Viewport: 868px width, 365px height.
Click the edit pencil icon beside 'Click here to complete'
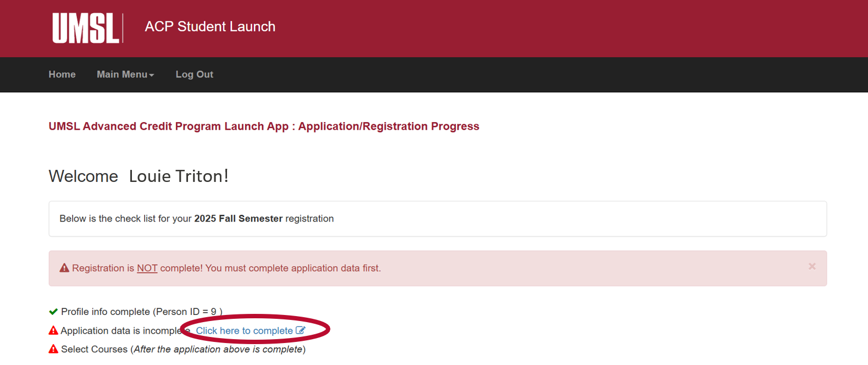click(x=300, y=330)
